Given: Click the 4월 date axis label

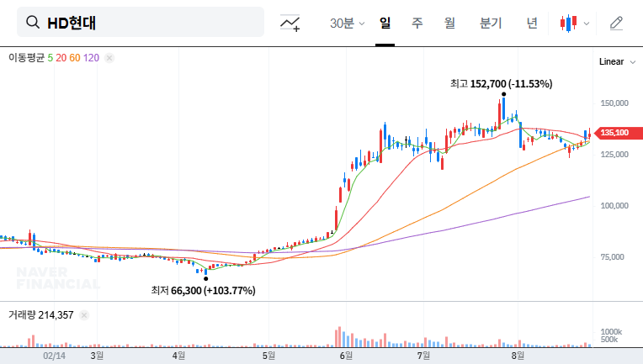Looking at the screenshot, I should click(178, 356).
